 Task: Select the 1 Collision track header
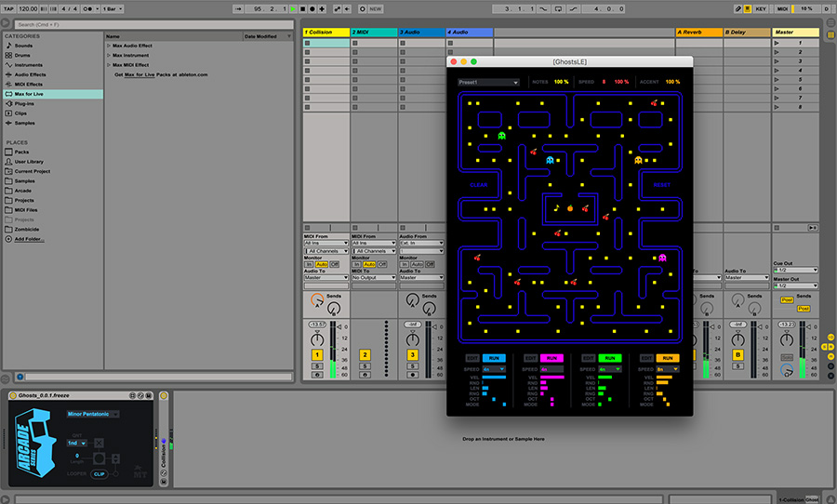point(325,33)
